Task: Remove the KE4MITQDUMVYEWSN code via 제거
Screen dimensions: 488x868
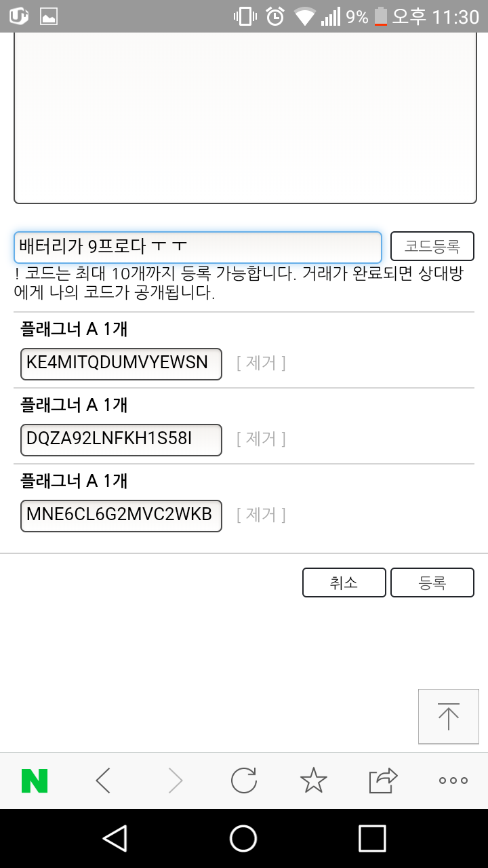Action: (x=261, y=363)
